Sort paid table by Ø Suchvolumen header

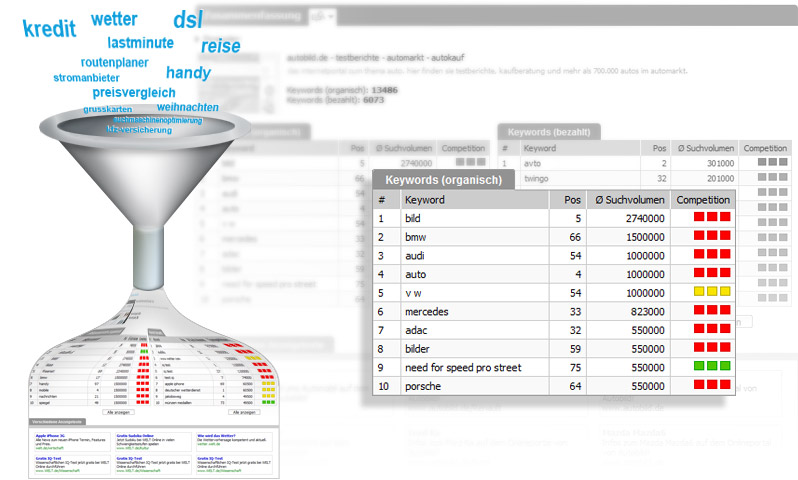pos(705,148)
